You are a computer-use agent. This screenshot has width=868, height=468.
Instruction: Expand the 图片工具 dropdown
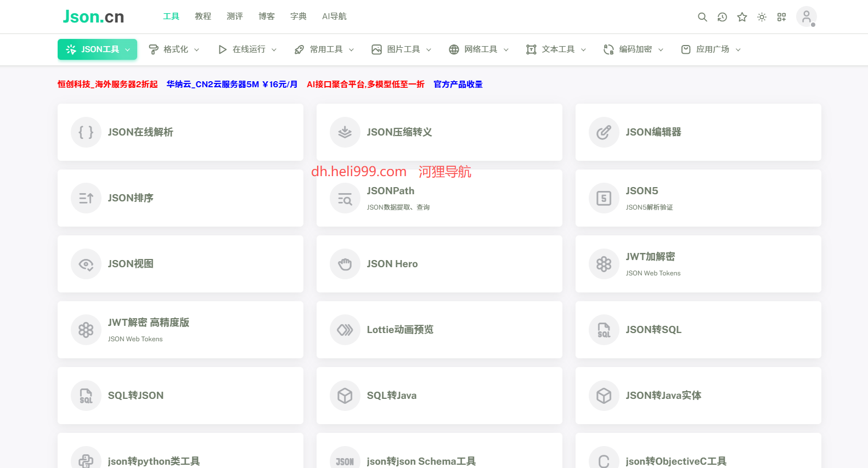402,49
